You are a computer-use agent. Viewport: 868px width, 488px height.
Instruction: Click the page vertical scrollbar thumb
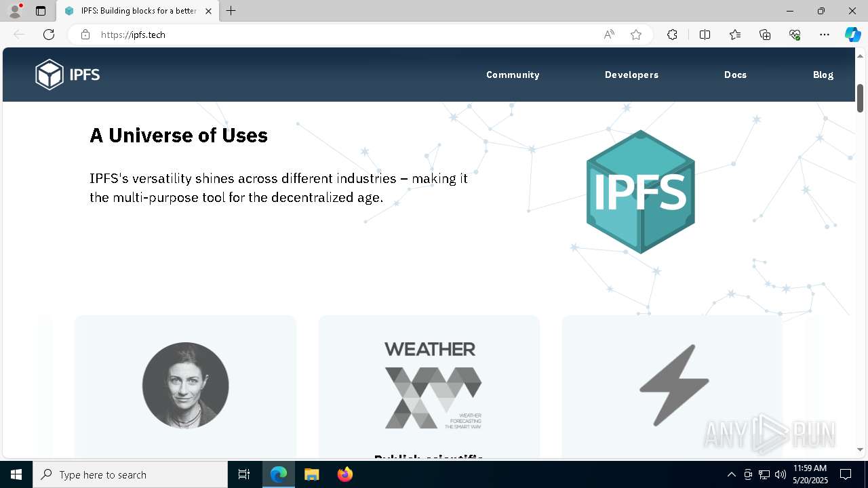coord(860,98)
